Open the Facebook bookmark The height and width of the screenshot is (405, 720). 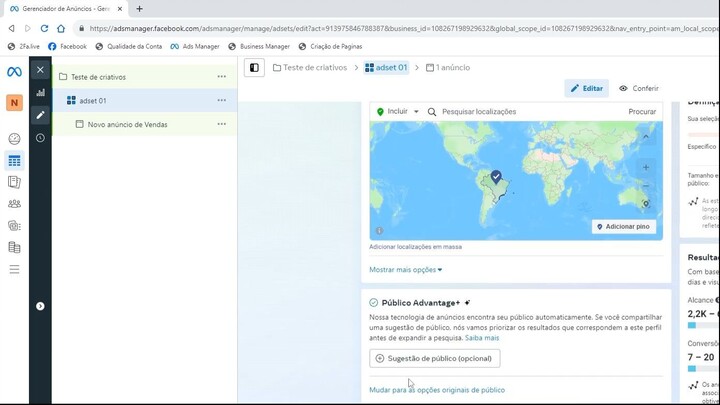(x=68, y=46)
